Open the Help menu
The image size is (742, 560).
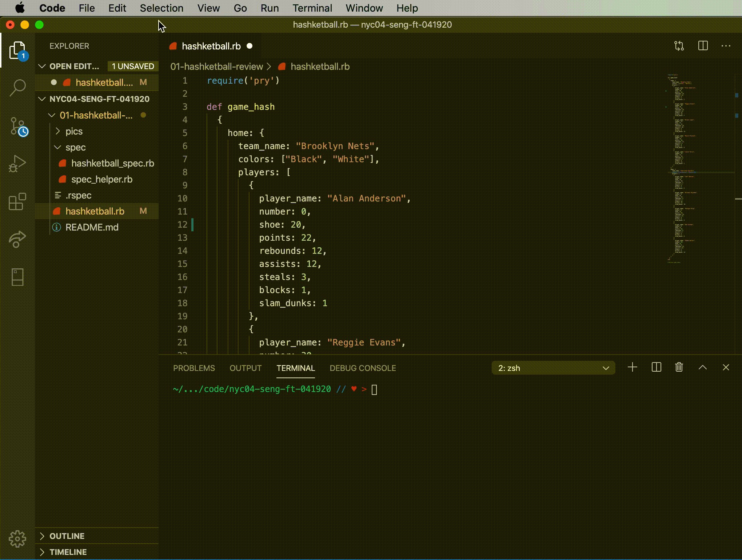point(407,8)
